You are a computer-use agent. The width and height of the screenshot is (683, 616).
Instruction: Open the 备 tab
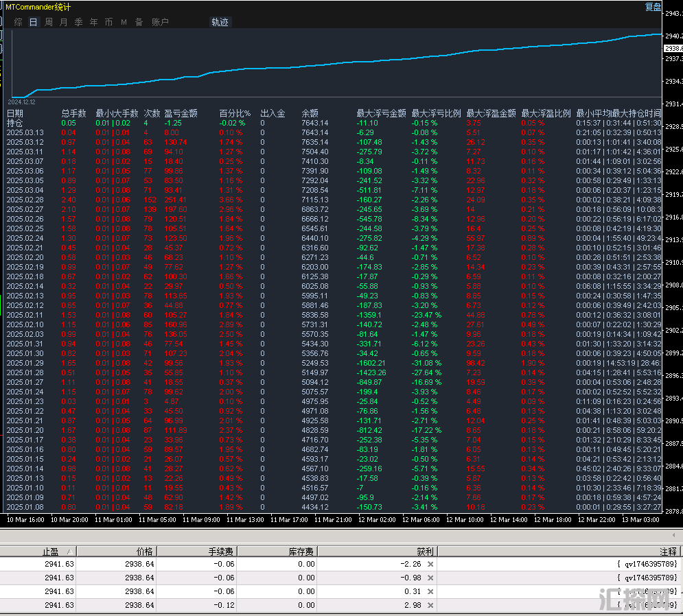(139, 22)
